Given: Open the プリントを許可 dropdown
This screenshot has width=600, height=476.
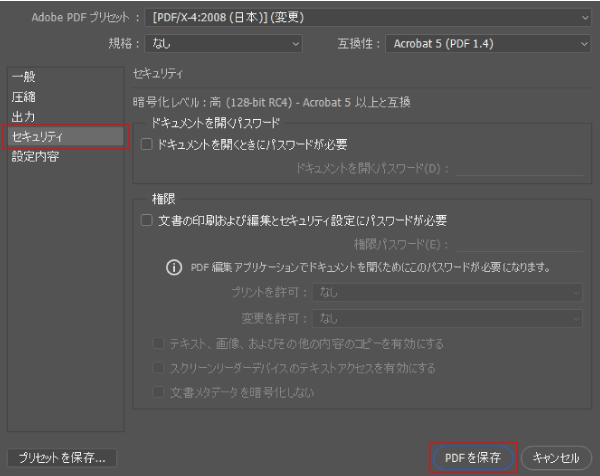Looking at the screenshot, I should (x=447, y=293).
